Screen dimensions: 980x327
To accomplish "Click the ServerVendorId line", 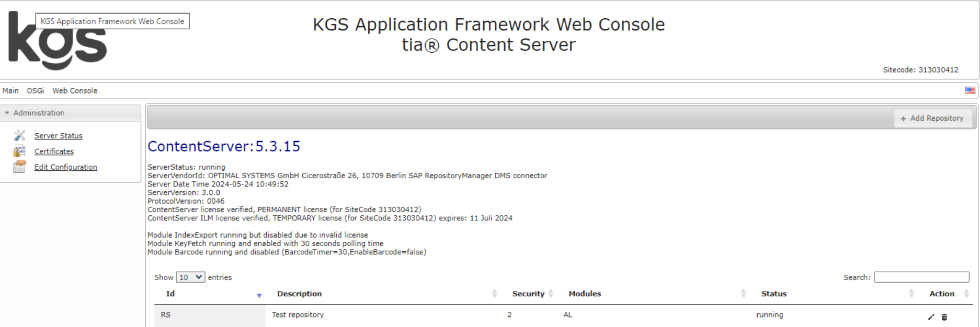I will tap(347, 176).
